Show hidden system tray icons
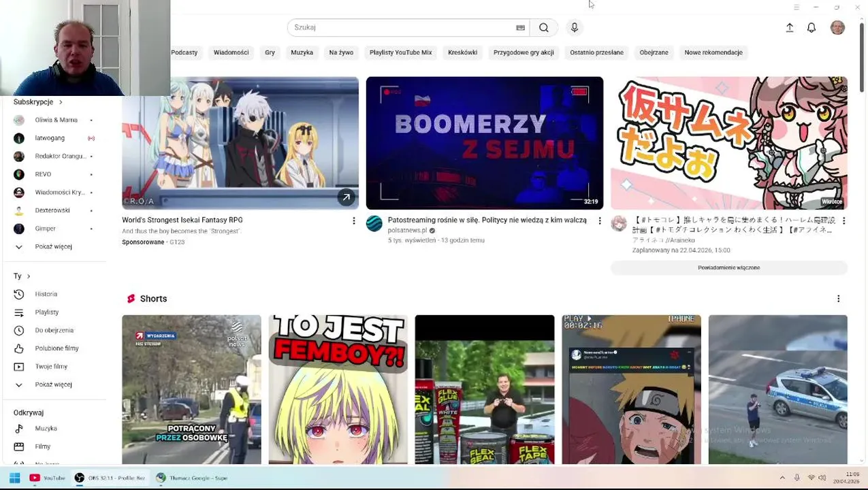 tap(782, 478)
